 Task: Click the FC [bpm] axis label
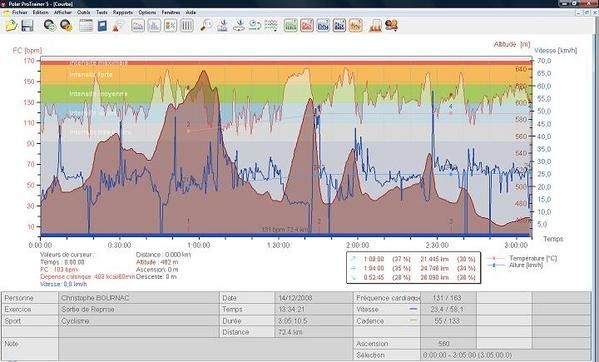pyautogui.click(x=28, y=50)
